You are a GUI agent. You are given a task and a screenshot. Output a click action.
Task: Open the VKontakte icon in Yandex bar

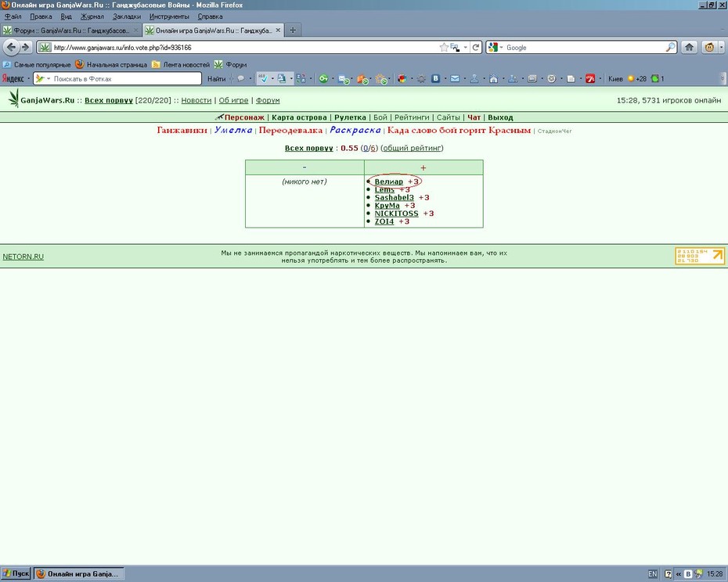pos(435,79)
